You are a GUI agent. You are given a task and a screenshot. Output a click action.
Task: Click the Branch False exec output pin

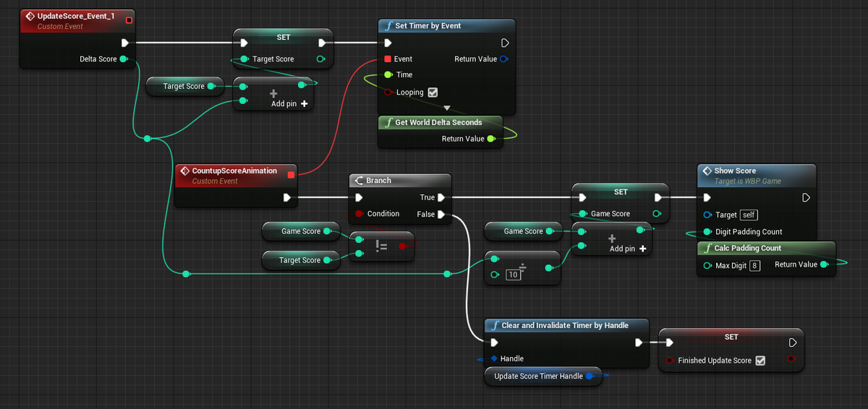click(441, 214)
